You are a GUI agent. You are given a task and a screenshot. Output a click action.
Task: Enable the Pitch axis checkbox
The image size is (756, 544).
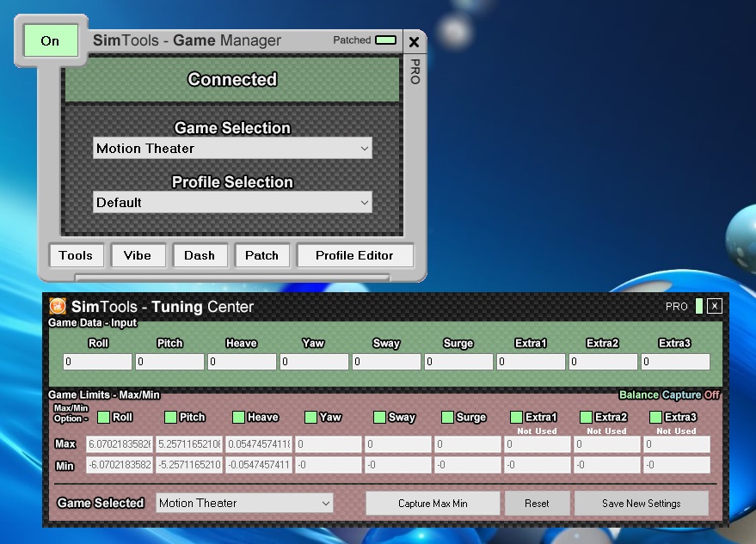point(170,417)
